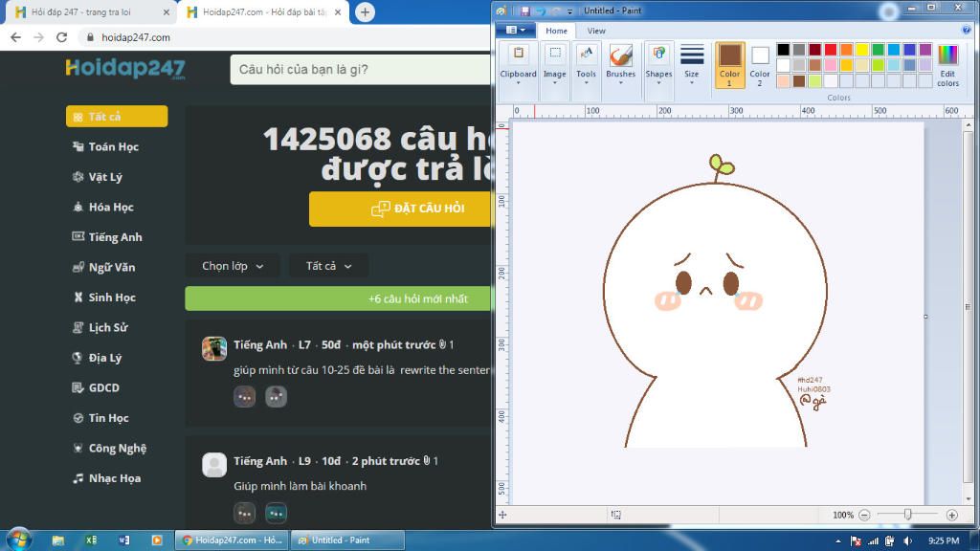The height and width of the screenshot is (551, 980).
Task: Click the address bar showing hoidap247.com
Action: click(284, 37)
